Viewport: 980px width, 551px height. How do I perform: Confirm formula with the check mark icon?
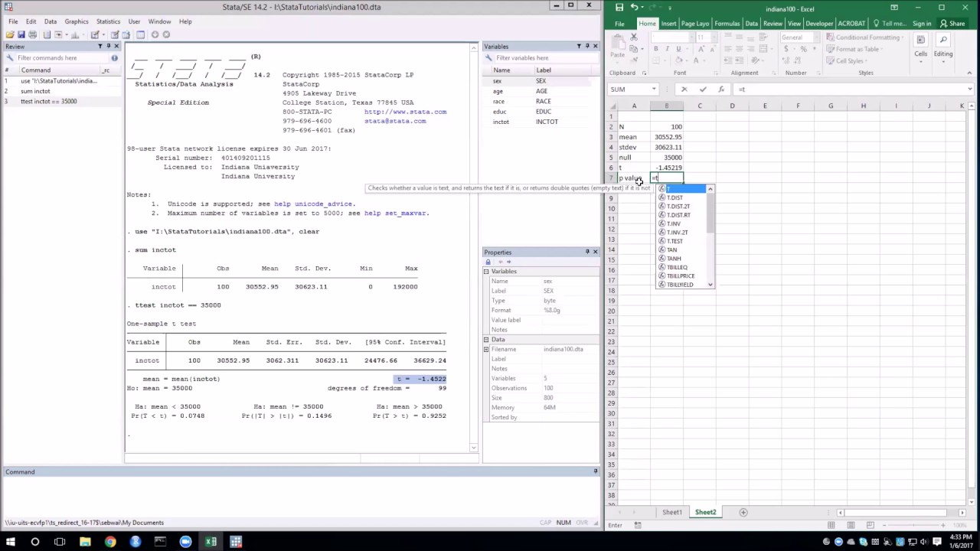(703, 90)
